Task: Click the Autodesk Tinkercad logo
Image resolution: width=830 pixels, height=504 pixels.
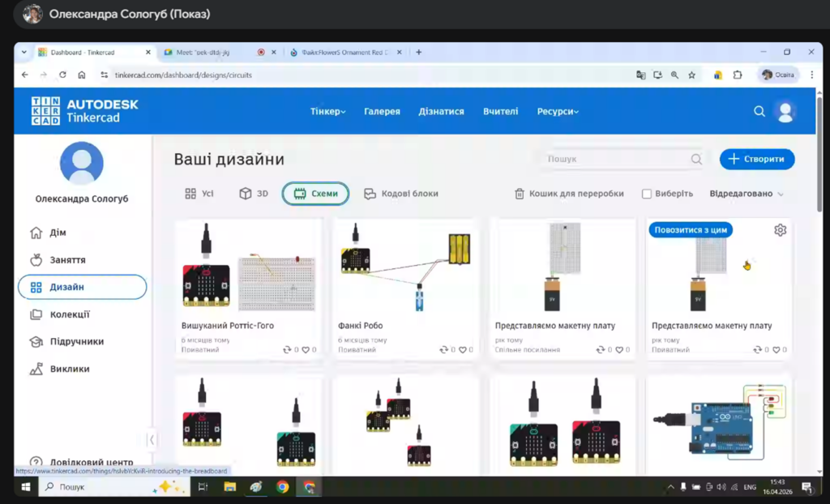Action: [x=85, y=112]
